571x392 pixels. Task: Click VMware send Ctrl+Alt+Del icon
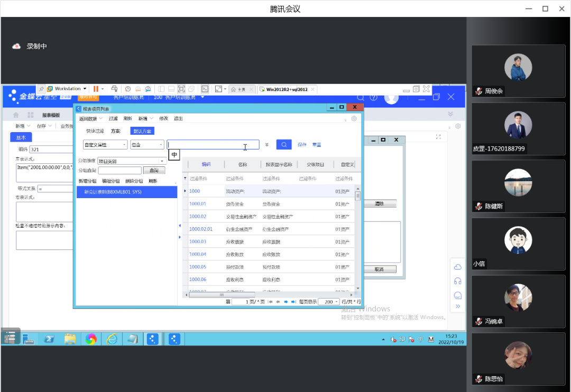tap(114, 89)
